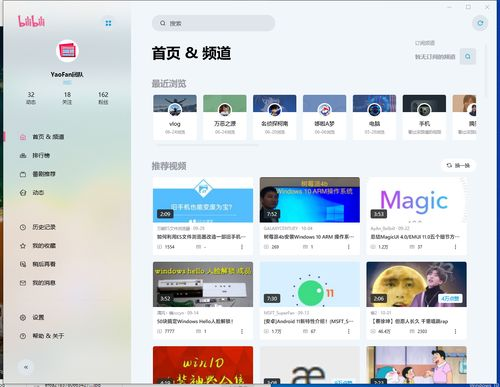Image resolution: width=500 pixels, height=387 pixels.
Task: Open the grid menu icon next to the logo
Action: (108, 23)
